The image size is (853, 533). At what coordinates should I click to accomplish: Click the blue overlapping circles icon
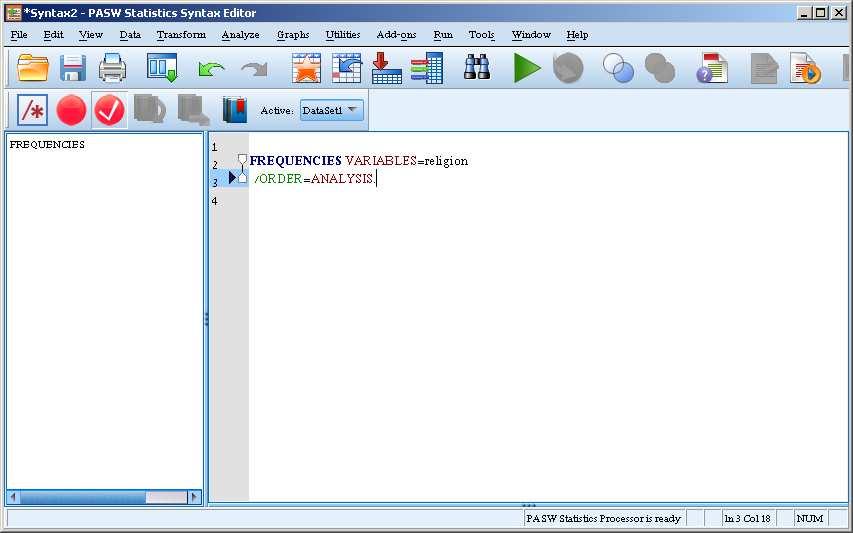point(618,68)
